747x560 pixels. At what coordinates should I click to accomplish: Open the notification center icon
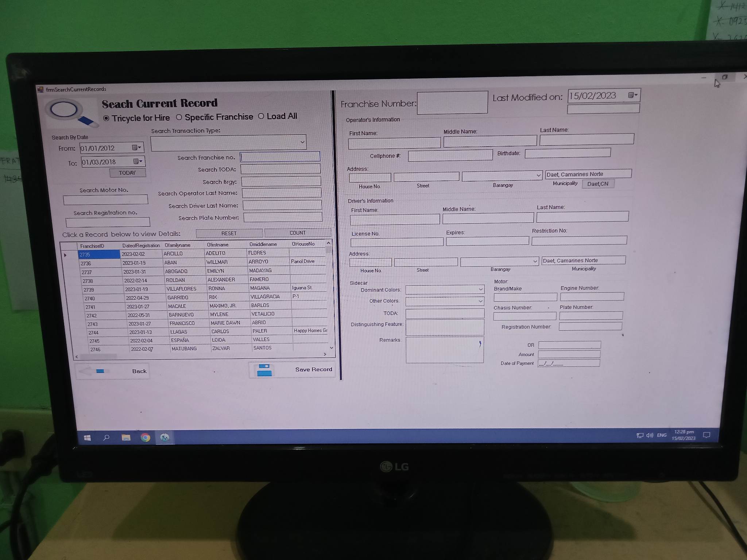707,435
